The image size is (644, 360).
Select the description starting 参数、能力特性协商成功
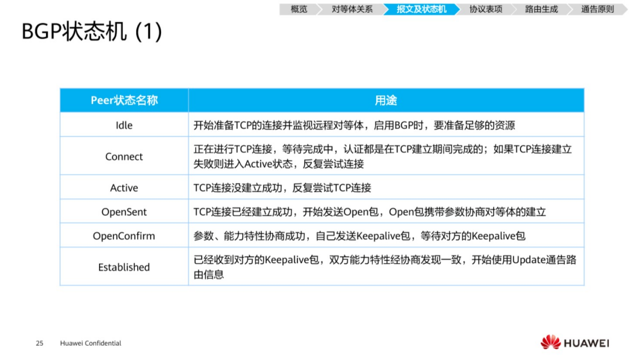[360, 236]
